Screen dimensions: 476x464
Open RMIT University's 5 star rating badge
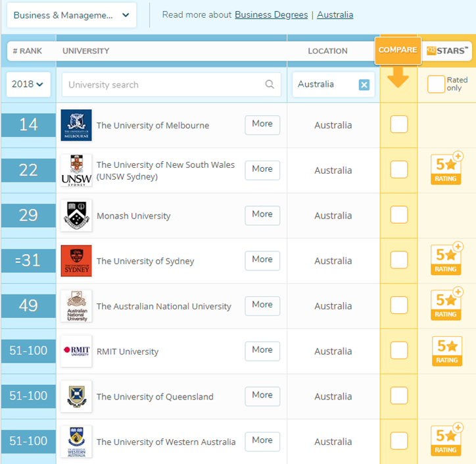[447, 351]
